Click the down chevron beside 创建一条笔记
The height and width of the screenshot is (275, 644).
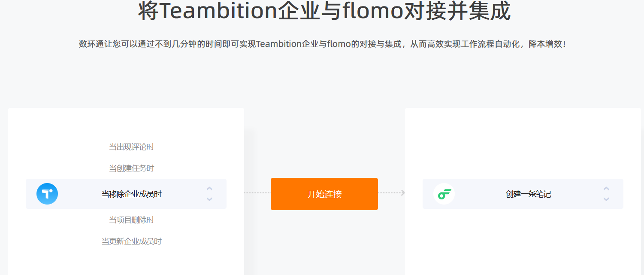(x=606, y=199)
